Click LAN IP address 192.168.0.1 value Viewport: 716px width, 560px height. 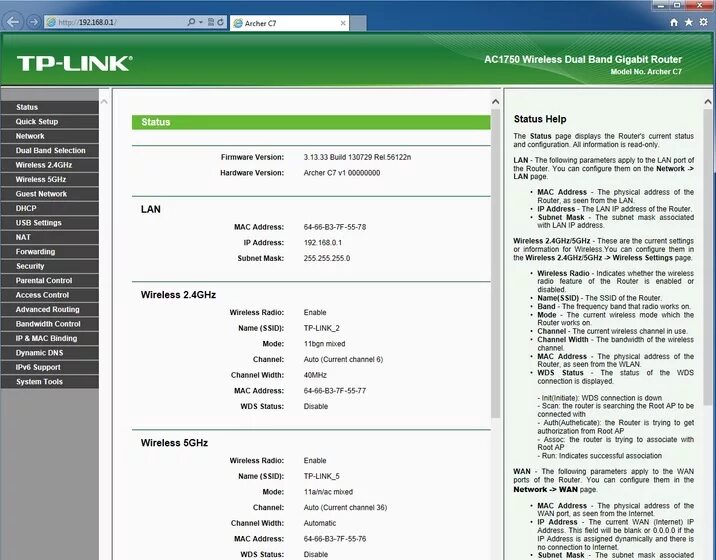322,243
